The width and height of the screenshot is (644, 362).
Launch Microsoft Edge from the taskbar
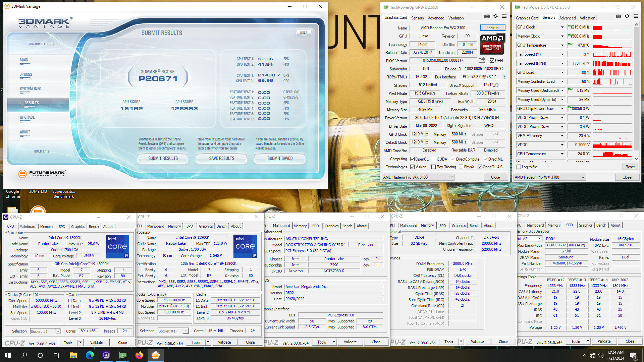click(x=90, y=355)
